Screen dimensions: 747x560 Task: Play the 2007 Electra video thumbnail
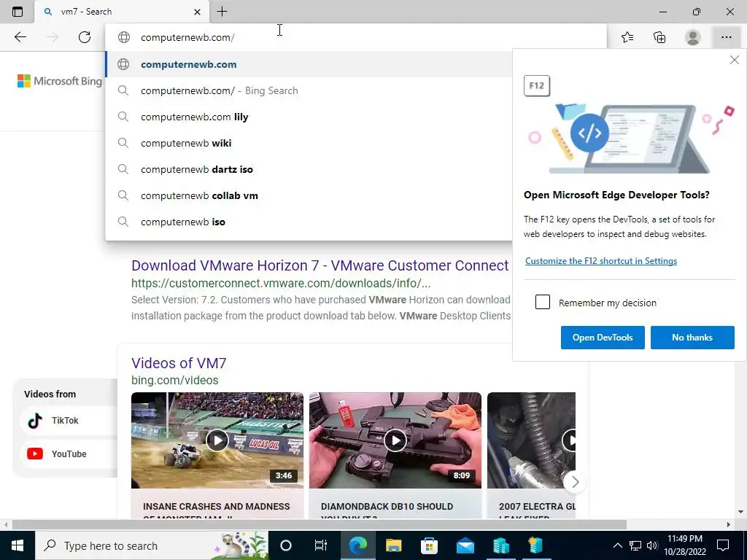coord(531,440)
